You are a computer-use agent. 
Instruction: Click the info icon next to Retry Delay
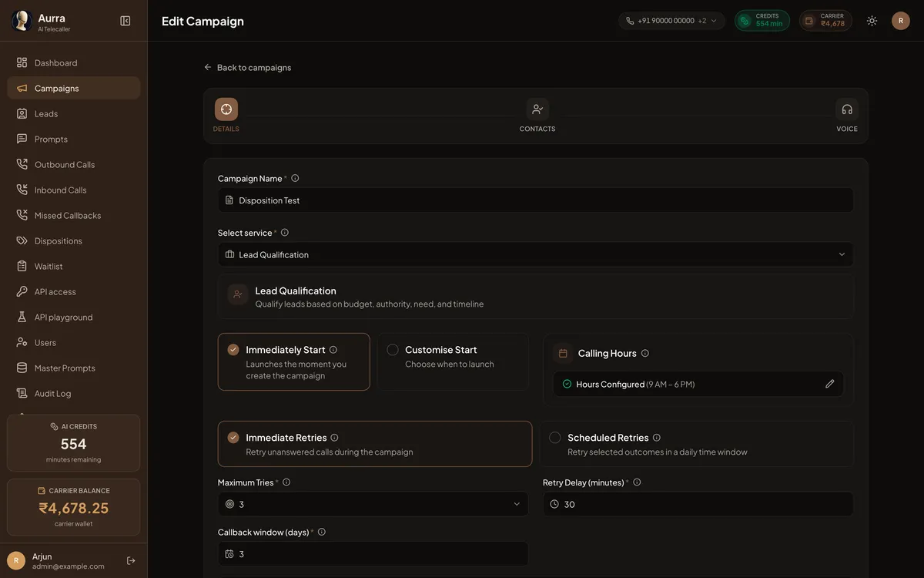coord(637,482)
